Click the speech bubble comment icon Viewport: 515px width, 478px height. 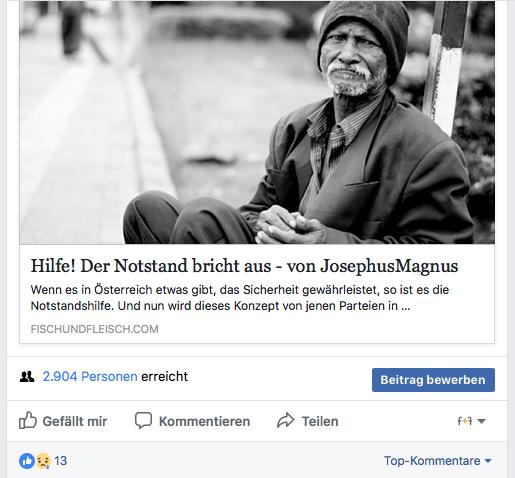(143, 420)
